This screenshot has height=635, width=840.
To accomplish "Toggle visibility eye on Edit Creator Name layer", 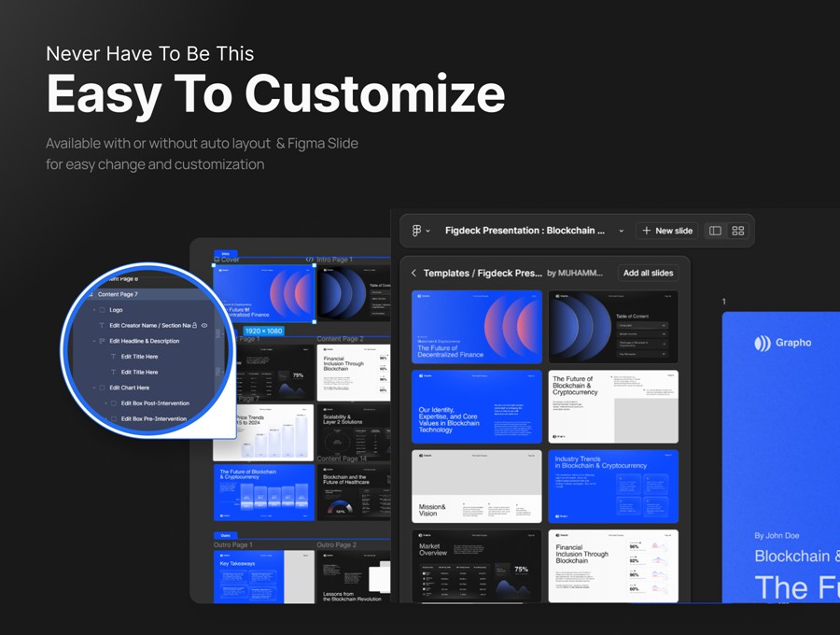I will tap(204, 325).
